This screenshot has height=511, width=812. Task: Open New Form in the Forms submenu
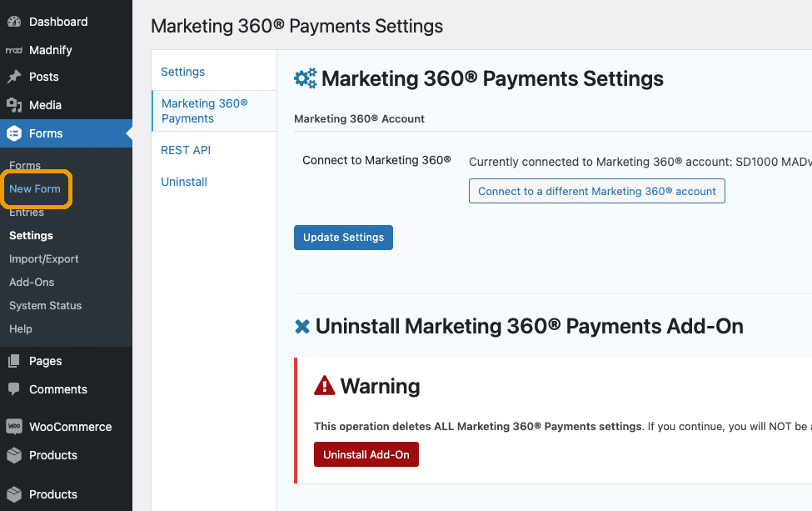pos(35,188)
